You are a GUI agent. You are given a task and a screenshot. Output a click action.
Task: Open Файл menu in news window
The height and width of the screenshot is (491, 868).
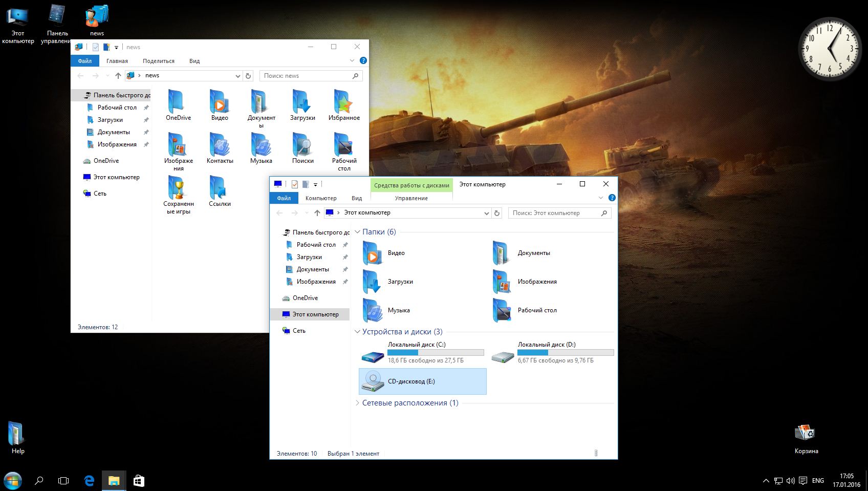tap(85, 61)
